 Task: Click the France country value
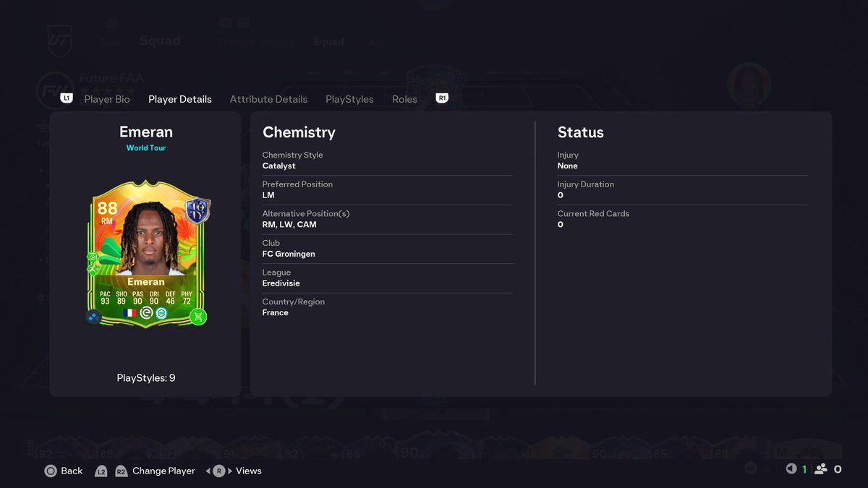click(276, 312)
